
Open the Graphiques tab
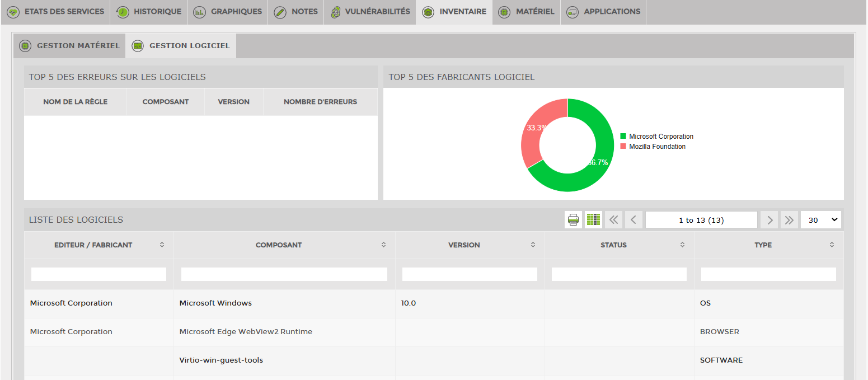click(228, 12)
